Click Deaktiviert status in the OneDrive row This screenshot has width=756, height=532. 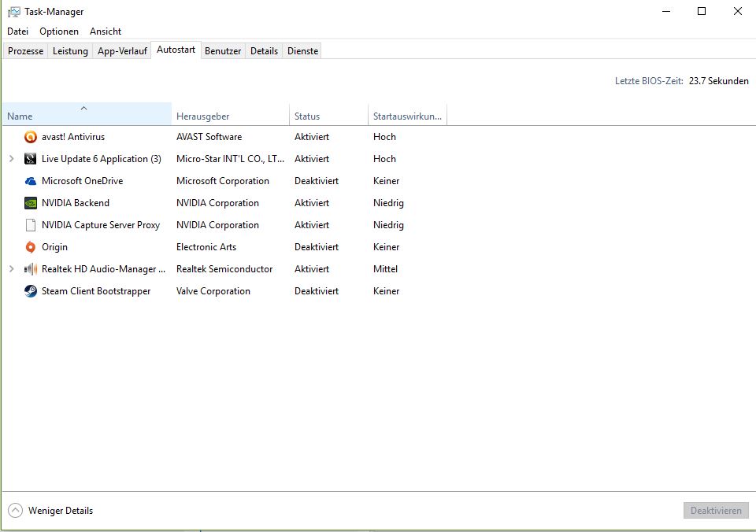(x=317, y=181)
